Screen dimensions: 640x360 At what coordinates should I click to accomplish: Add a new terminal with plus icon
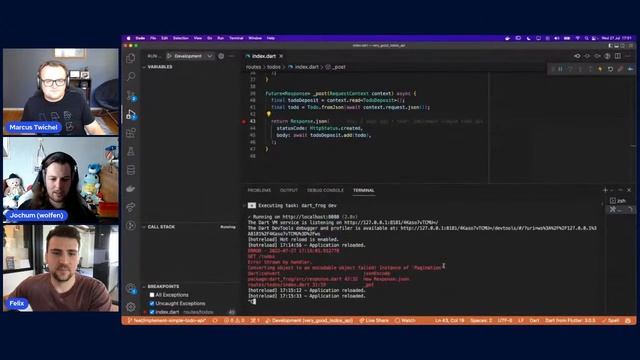tap(605, 190)
